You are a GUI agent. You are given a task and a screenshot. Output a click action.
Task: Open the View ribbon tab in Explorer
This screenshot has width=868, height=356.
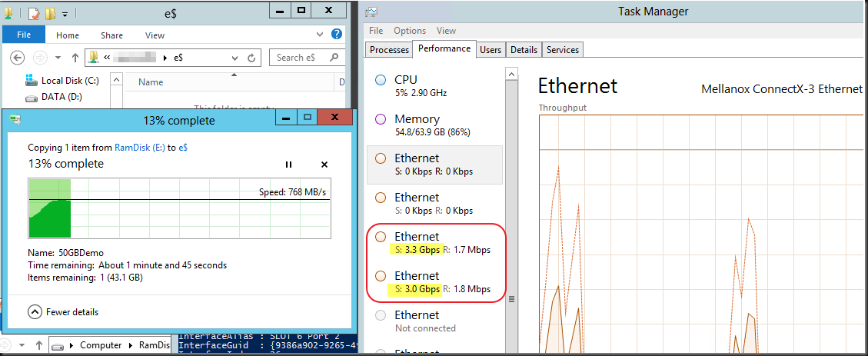pos(155,35)
